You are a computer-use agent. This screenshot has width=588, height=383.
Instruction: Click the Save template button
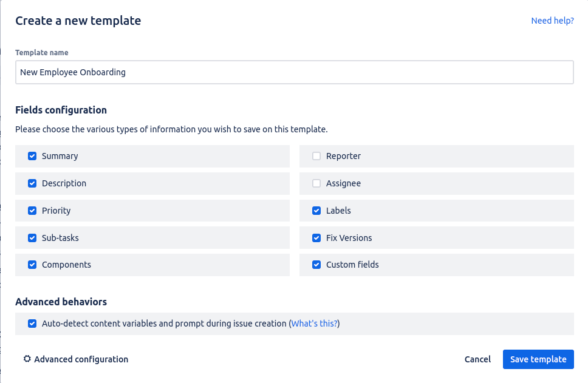point(538,359)
